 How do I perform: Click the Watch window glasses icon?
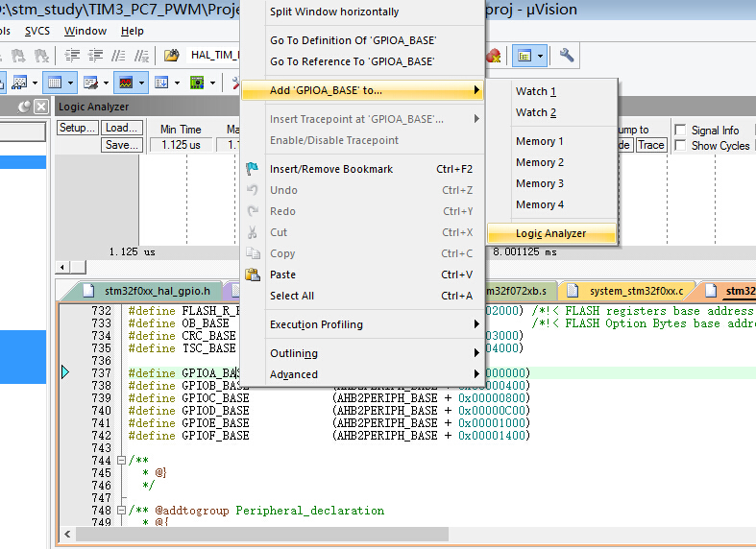pos(19,83)
